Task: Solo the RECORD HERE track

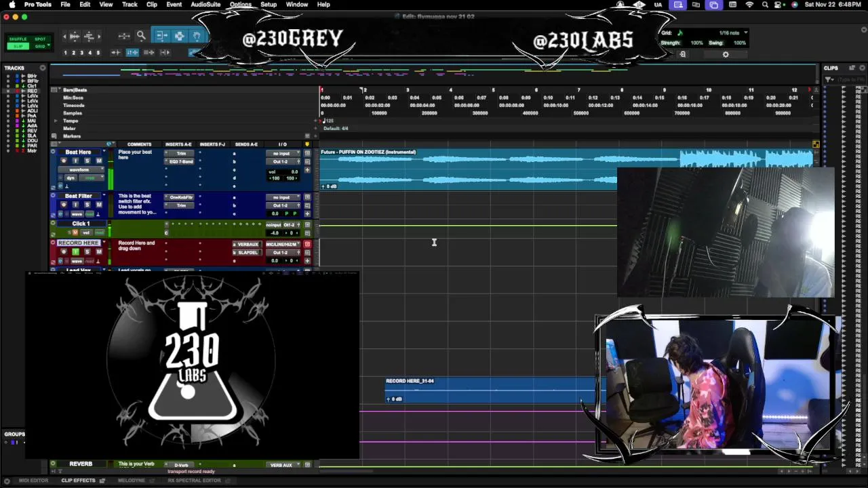Action: (x=87, y=251)
